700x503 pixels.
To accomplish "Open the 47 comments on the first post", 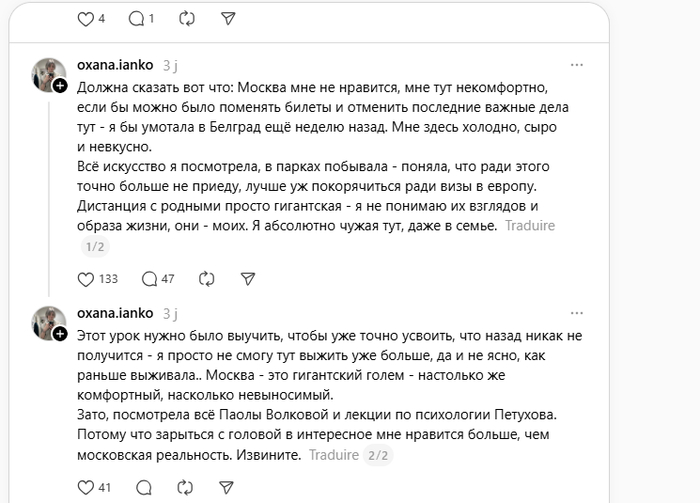I will pos(149,279).
